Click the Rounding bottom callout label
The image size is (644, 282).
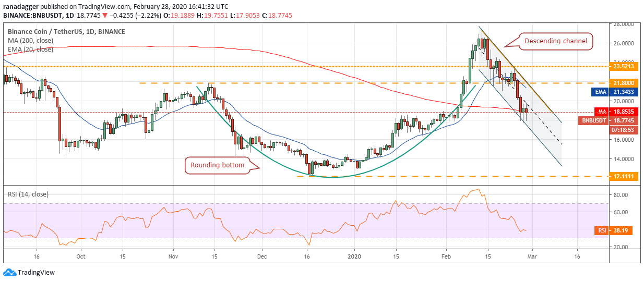pyautogui.click(x=218, y=166)
